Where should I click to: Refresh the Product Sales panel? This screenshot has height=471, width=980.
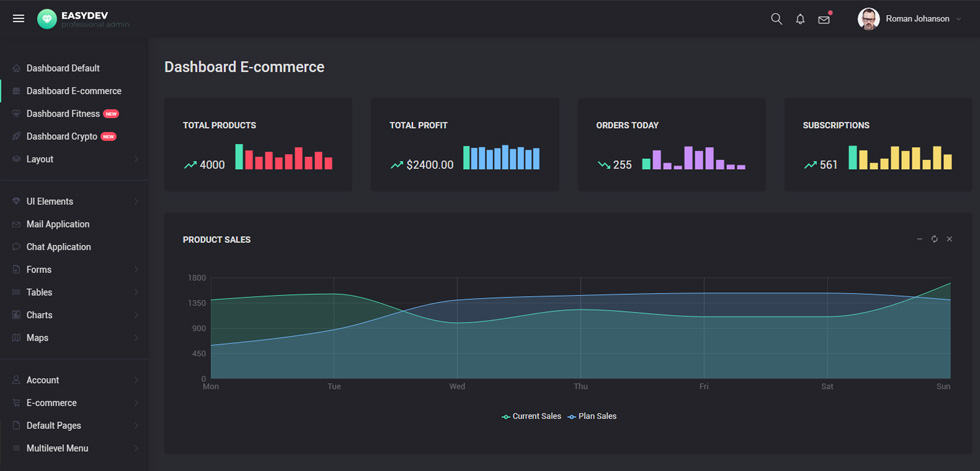(934, 239)
